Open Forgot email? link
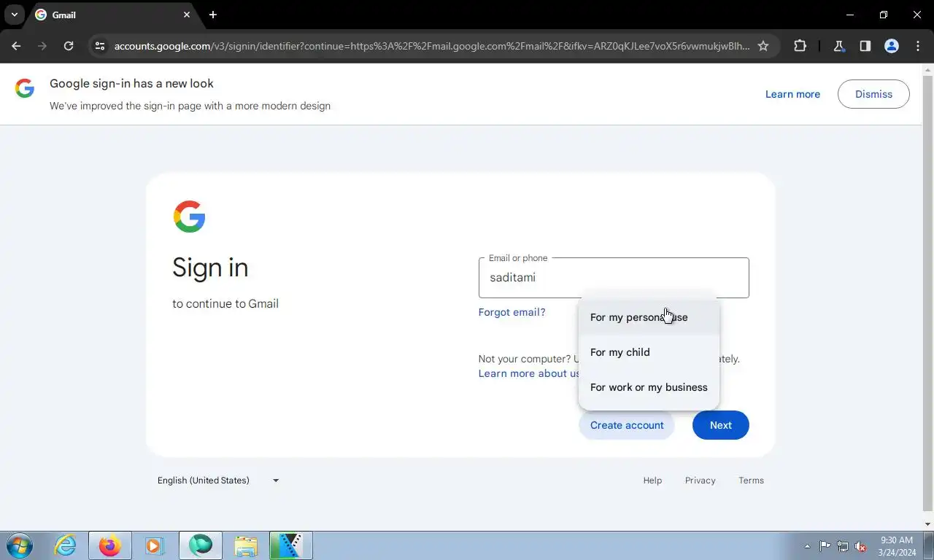 [512, 312]
